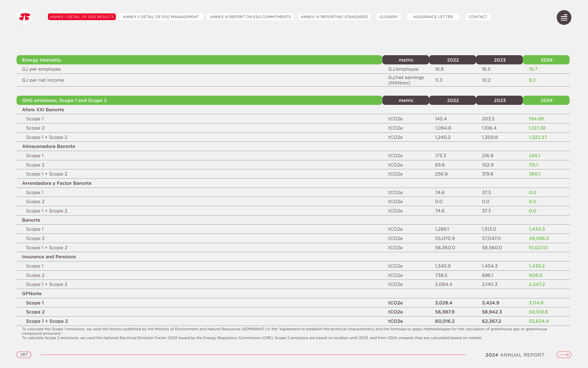Select Insurance Scope 2 value 808.0
Viewport: 588px width, 368px height.
tap(536, 275)
